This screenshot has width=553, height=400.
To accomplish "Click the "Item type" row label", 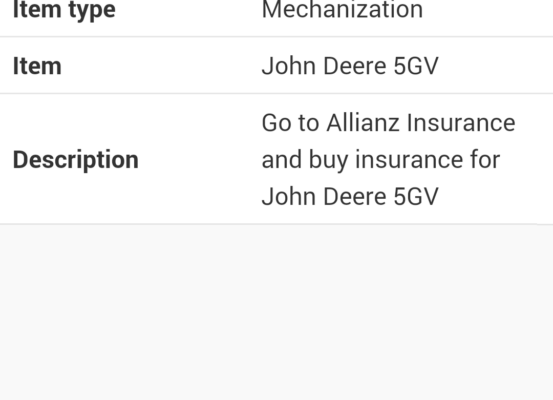I will click(64, 9).
